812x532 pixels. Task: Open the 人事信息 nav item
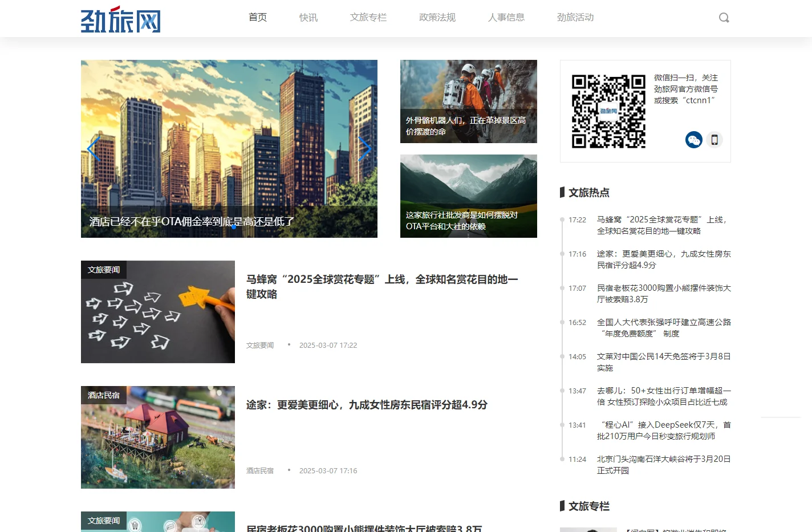(506, 17)
